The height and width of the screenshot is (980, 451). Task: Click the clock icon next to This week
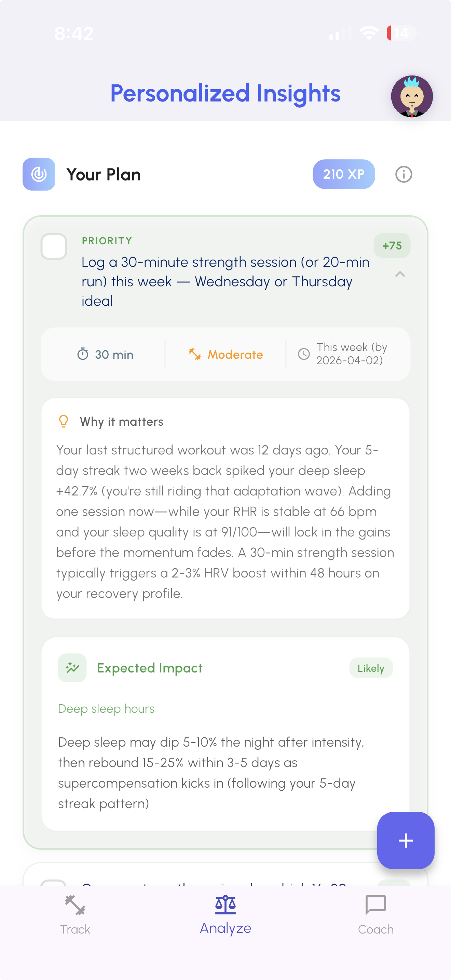point(304,354)
